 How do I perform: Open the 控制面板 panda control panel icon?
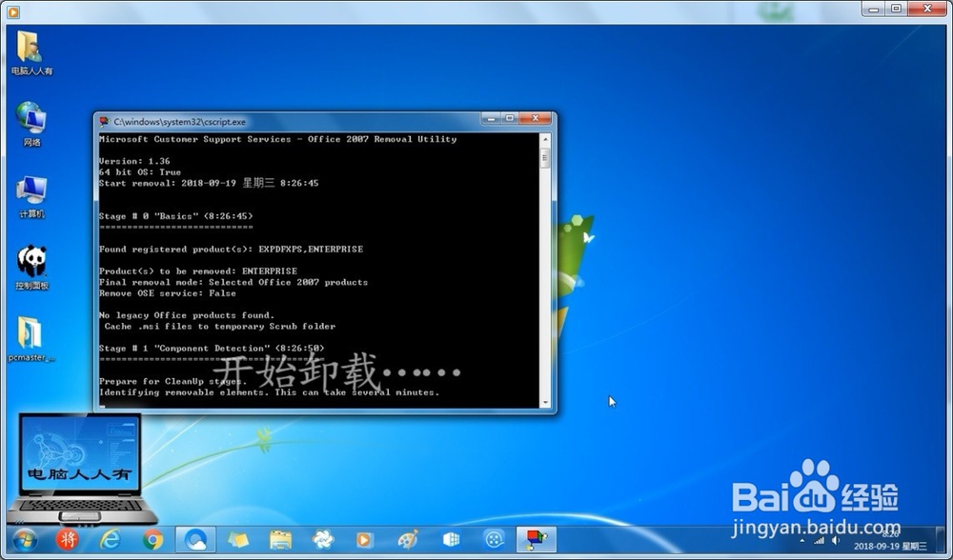(31, 268)
